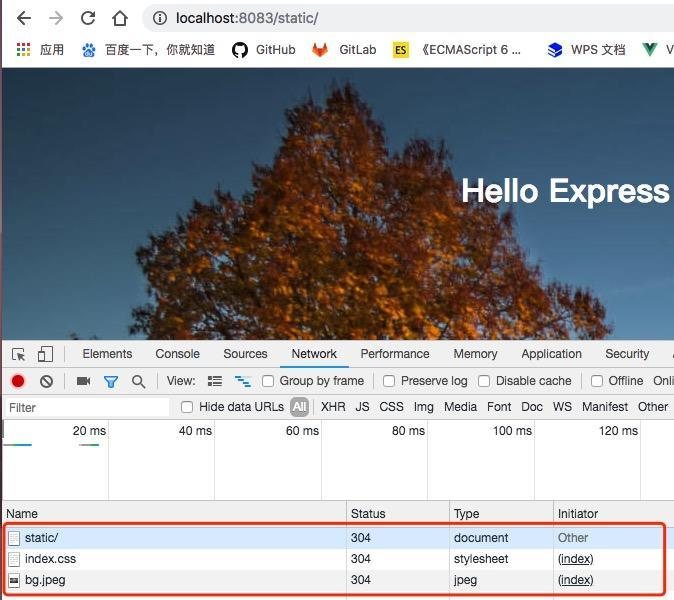
Task: Sort by the Name column header
Action: click(x=174, y=514)
